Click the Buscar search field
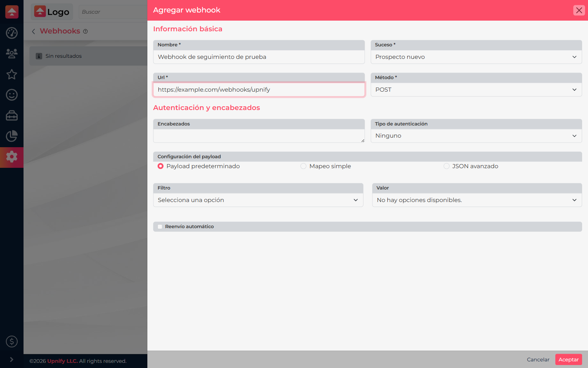This screenshot has width=588, height=368. click(113, 12)
